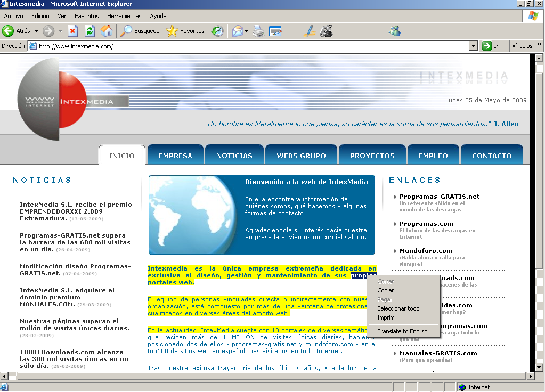Open the WEBS GRUPO tab

click(x=302, y=155)
